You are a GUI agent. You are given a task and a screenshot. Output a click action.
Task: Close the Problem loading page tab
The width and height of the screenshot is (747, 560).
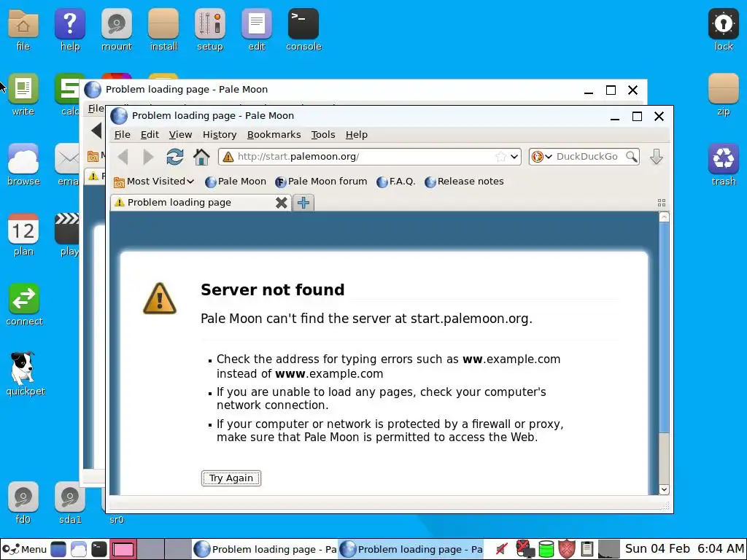pyautogui.click(x=281, y=203)
